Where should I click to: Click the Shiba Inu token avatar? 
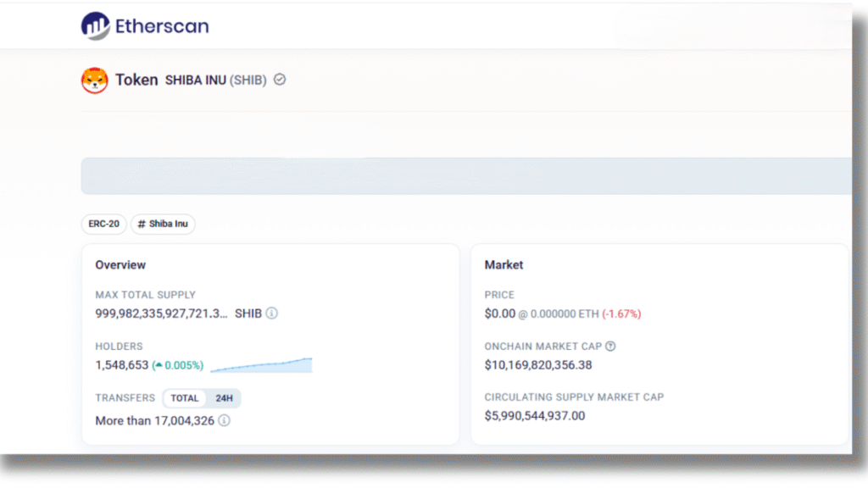[94, 80]
